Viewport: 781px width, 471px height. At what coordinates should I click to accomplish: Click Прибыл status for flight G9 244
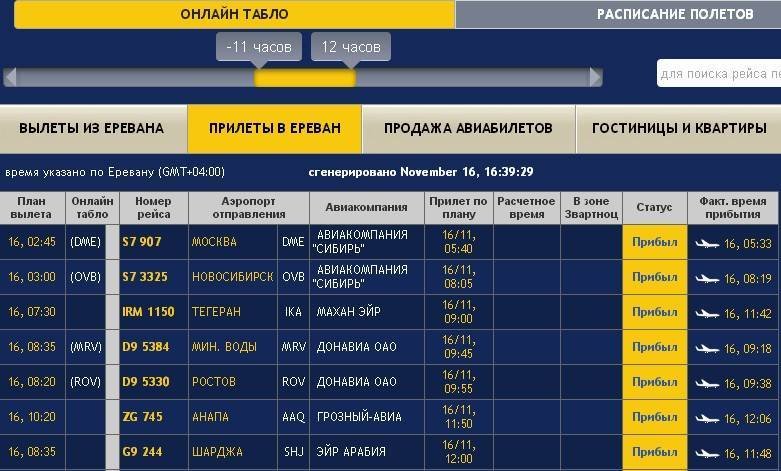point(654,452)
